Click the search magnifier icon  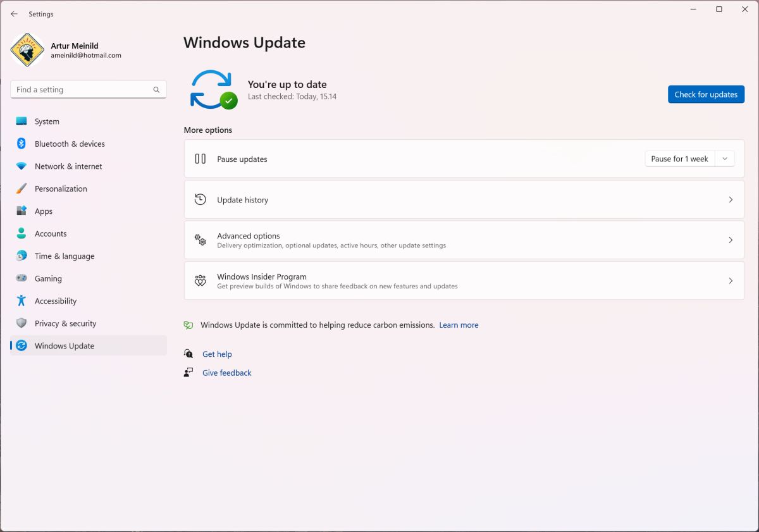pyautogui.click(x=156, y=90)
